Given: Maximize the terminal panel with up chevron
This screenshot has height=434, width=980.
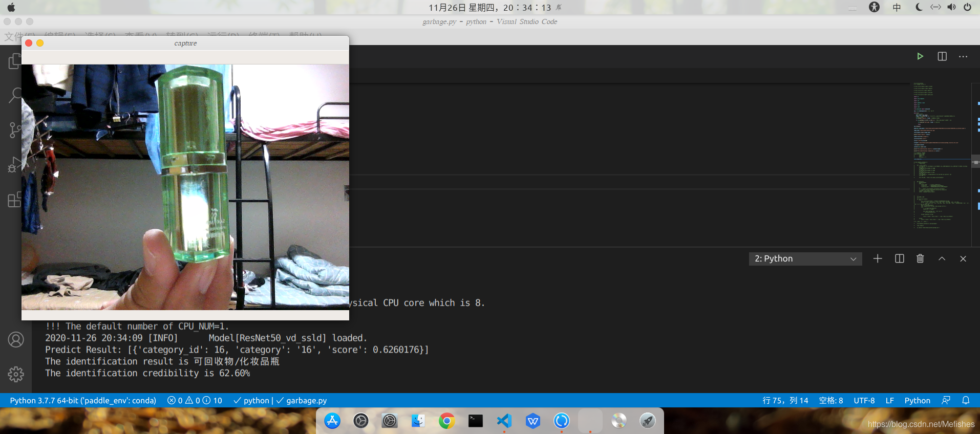Looking at the screenshot, I should [942, 259].
